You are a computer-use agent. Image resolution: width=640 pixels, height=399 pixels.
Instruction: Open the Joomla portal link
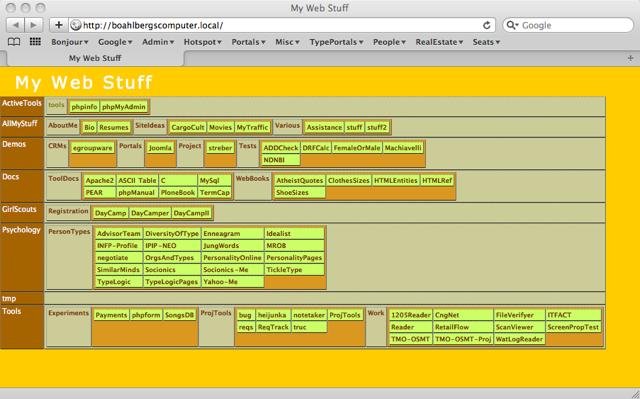[160, 148]
